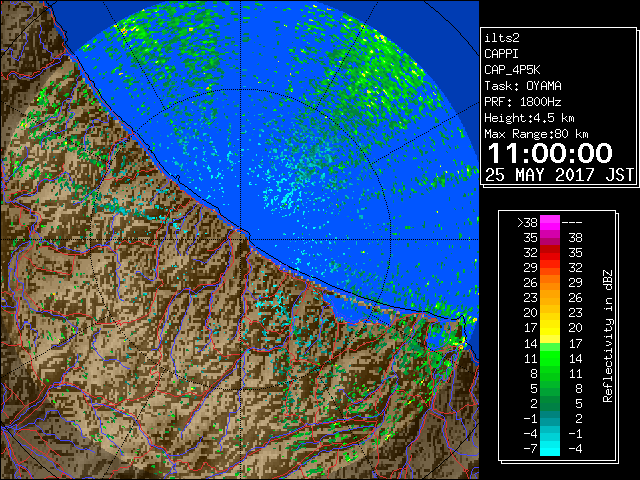Image resolution: width=640 pixels, height=480 pixels.
Task: Select the 'ilts2' label in the info box
Action: point(502,38)
